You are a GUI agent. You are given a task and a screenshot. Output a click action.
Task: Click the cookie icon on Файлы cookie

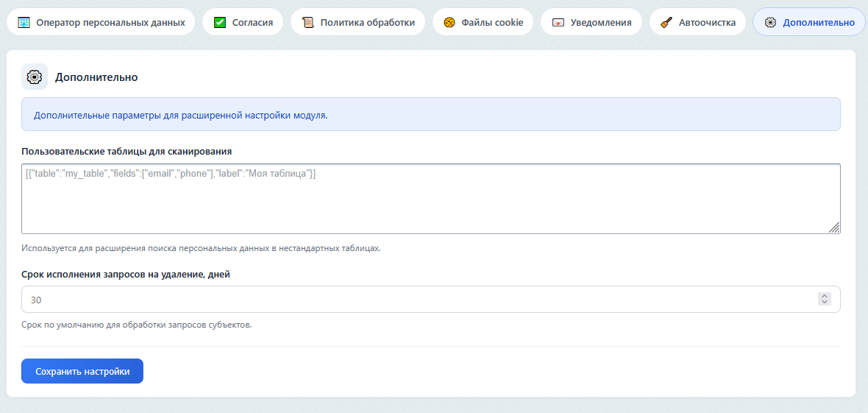(x=449, y=22)
